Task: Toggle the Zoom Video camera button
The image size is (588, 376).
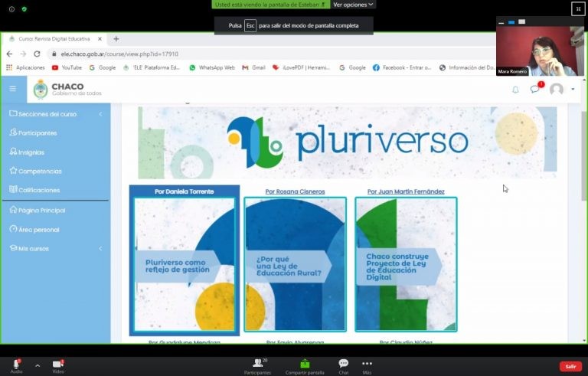Action: click(x=58, y=365)
